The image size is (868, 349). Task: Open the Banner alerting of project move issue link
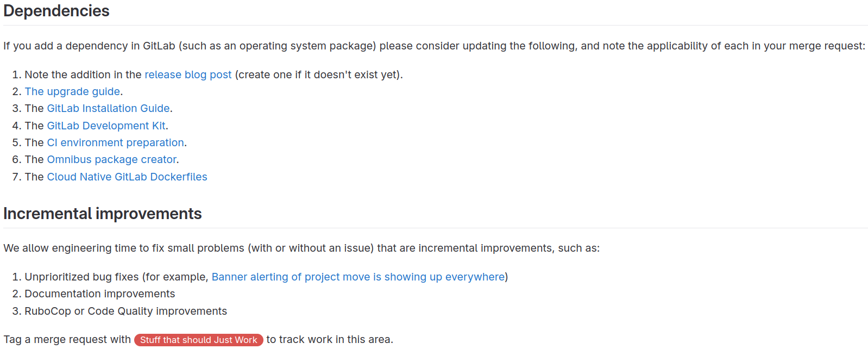click(358, 277)
